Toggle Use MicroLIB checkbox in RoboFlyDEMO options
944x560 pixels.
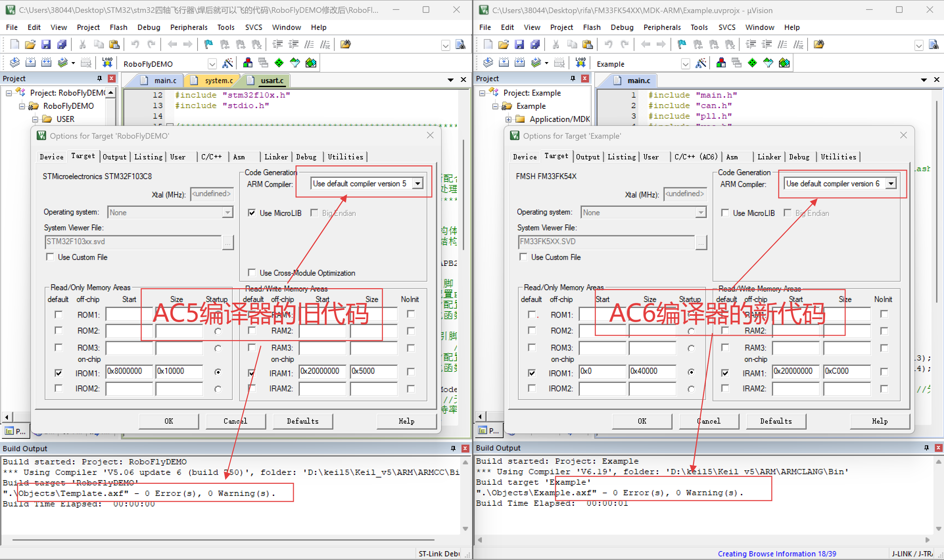tap(252, 213)
